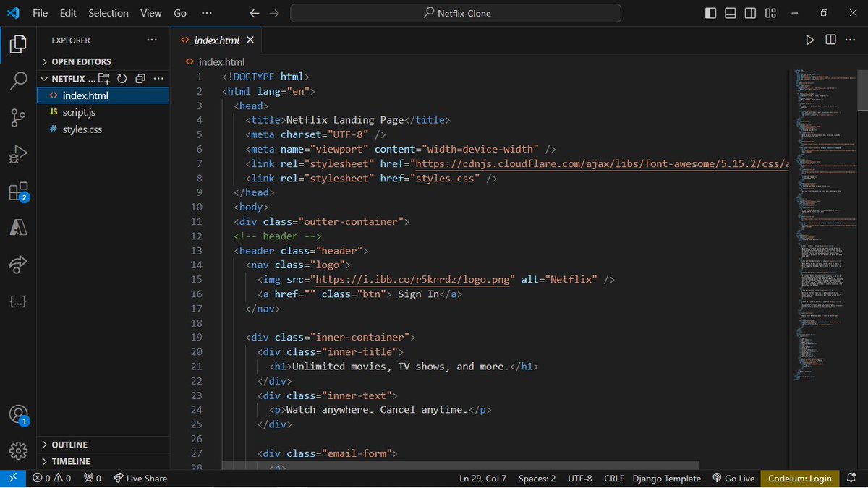Open the Extensions view
868x488 pixels.
pyautogui.click(x=18, y=192)
